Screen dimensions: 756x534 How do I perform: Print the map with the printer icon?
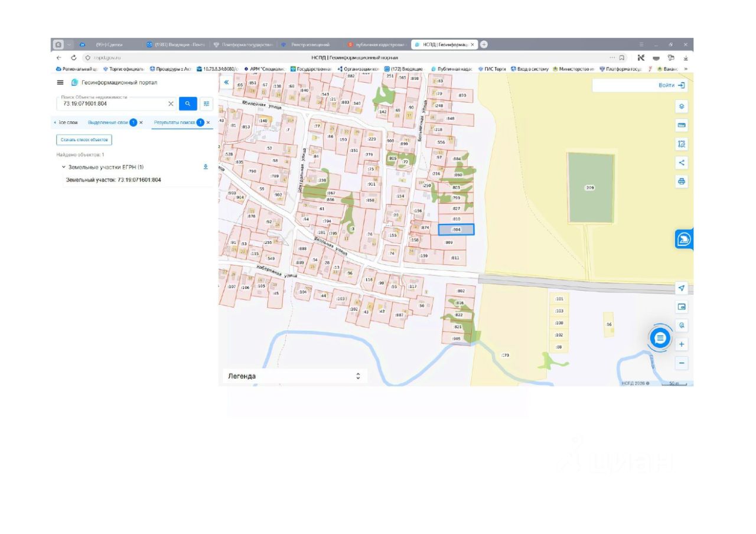point(682,181)
